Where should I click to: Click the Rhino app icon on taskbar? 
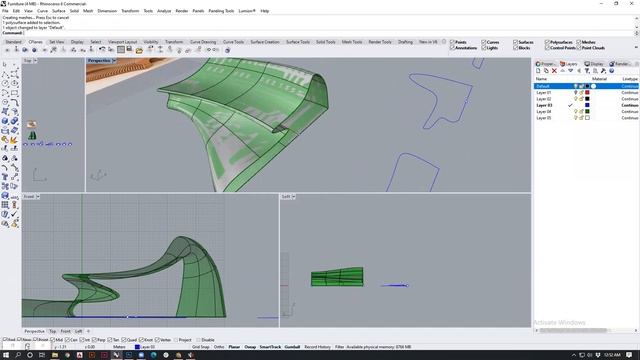point(116,355)
